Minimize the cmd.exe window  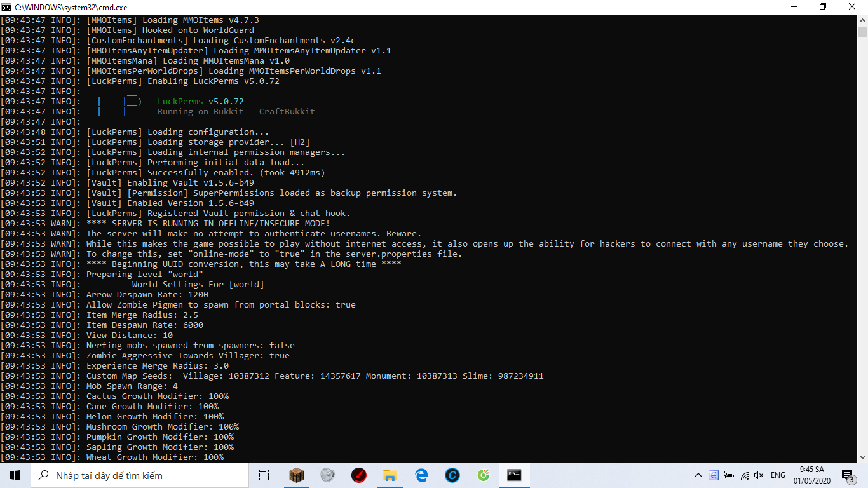pyautogui.click(x=794, y=6)
